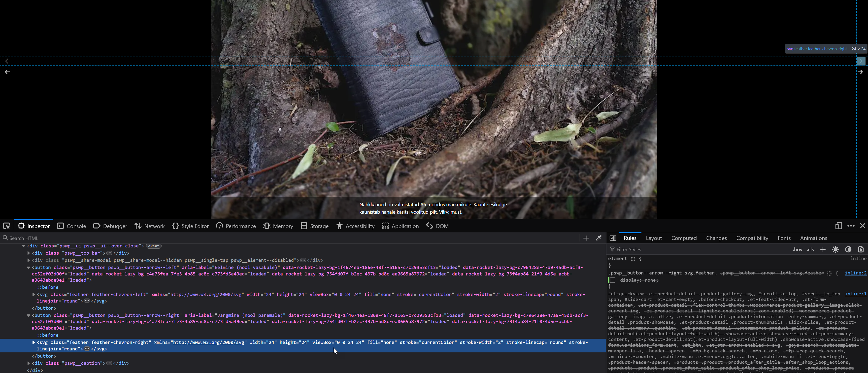Toggle dark color scheme simulation

(848, 249)
